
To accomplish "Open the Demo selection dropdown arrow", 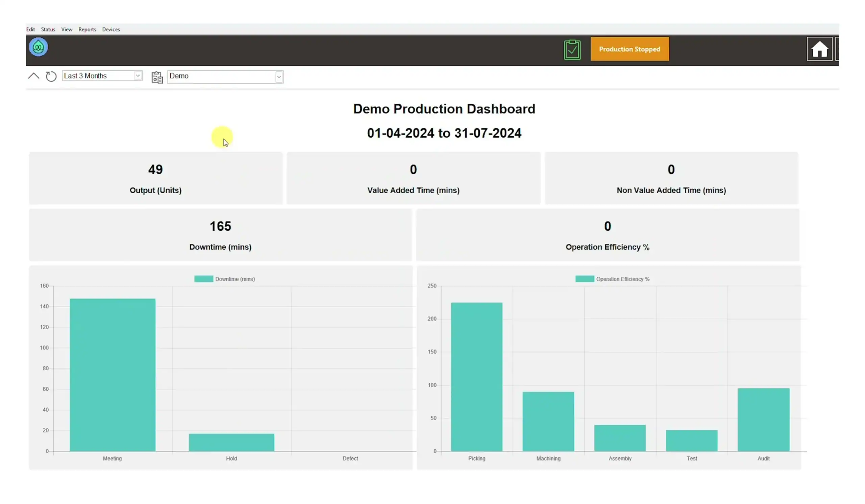I will tap(279, 77).
